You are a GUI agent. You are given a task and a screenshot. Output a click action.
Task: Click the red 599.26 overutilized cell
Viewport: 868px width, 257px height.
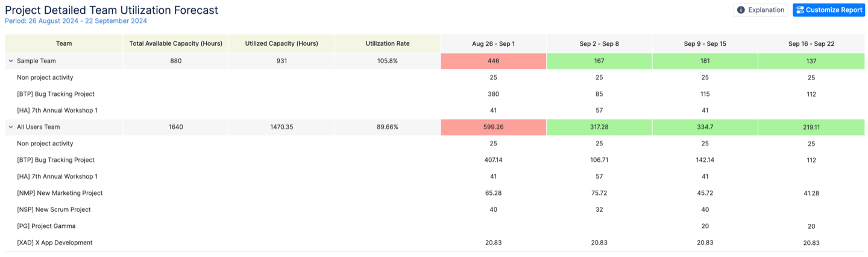[x=493, y=127]
